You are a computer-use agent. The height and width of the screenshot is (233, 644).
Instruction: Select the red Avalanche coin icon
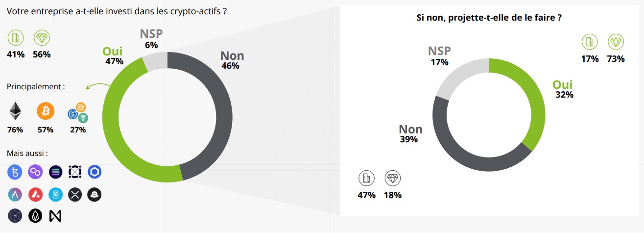36,195
